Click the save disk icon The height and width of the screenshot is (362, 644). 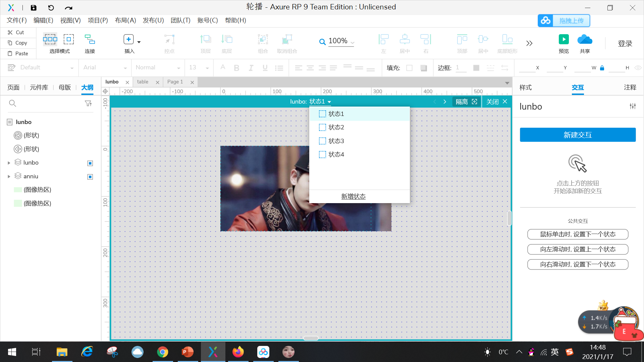pos(34,7)
